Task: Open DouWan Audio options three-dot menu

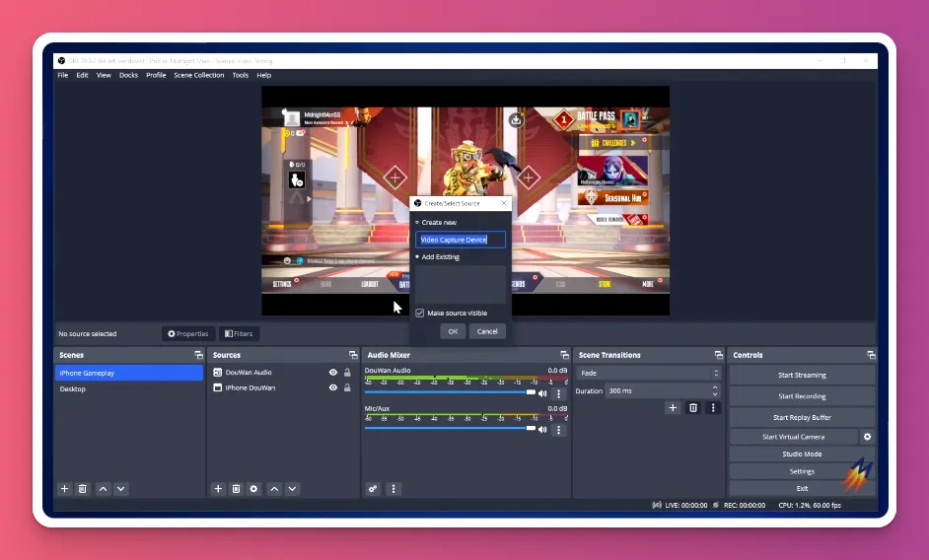Action: tap(559, 393)
